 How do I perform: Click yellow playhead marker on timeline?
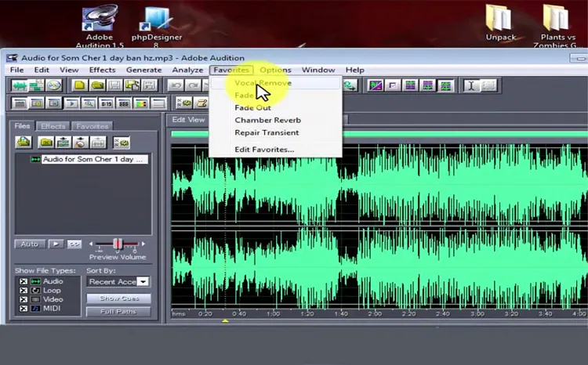click(x=225, y=321)
